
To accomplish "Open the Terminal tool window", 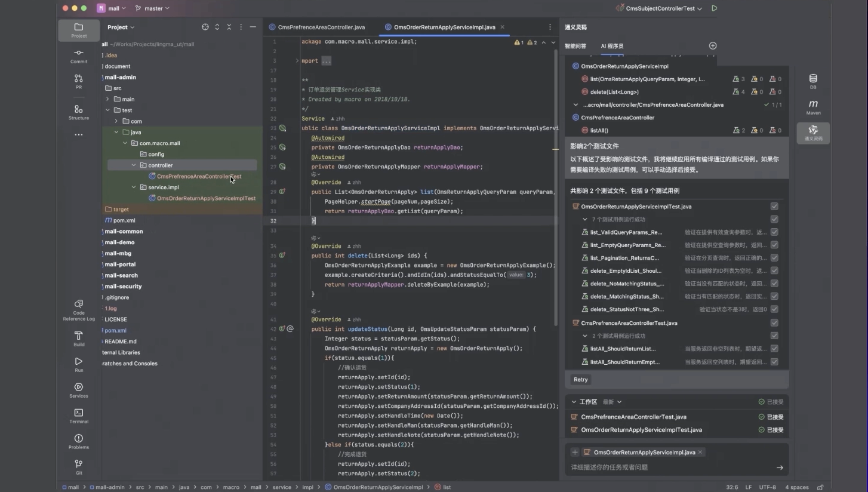I will click(x=79, y=416).
